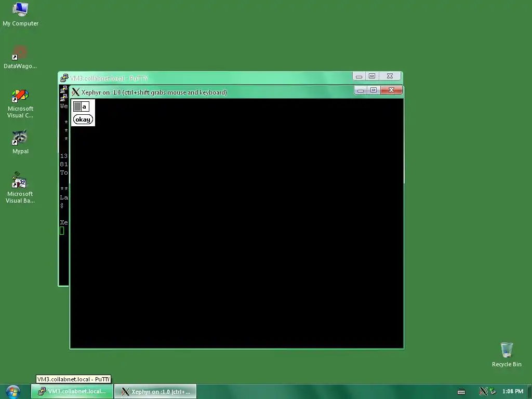The image size is (532, 399).
Task: Click the okay button in Xephyr
Action: (x=83, y=119)
